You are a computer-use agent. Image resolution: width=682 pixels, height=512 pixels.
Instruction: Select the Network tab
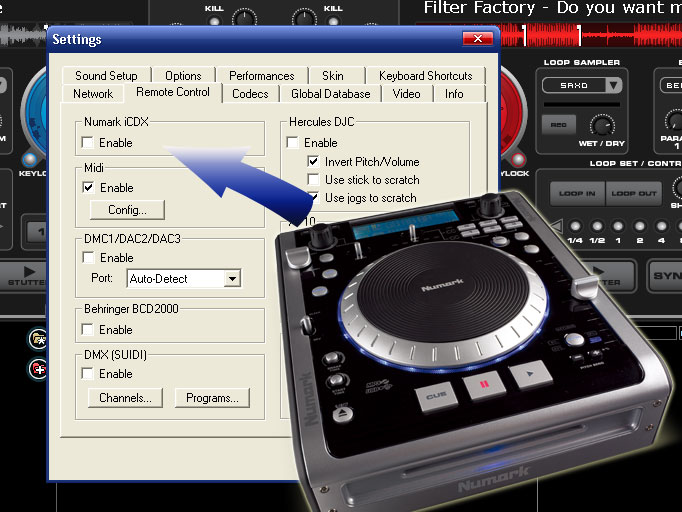pyautogui.click(x=93, y=94)
